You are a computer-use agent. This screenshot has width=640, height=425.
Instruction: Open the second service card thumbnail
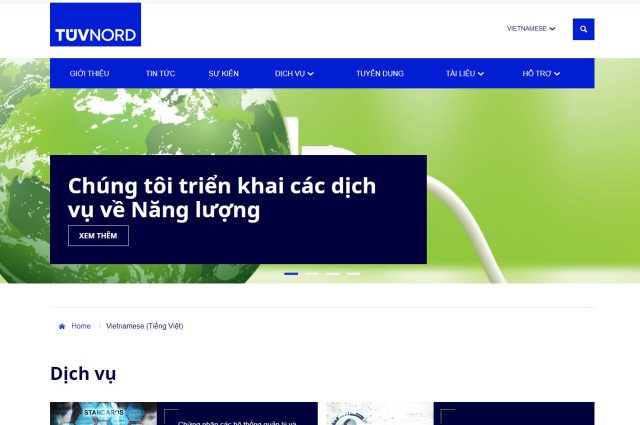tap(380, 414)
